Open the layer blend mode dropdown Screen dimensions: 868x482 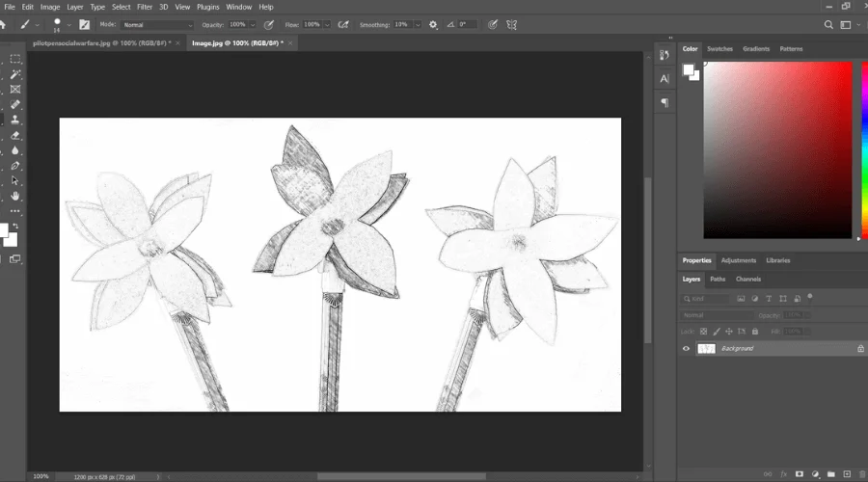pyautogui.click(x=717, y=315)
